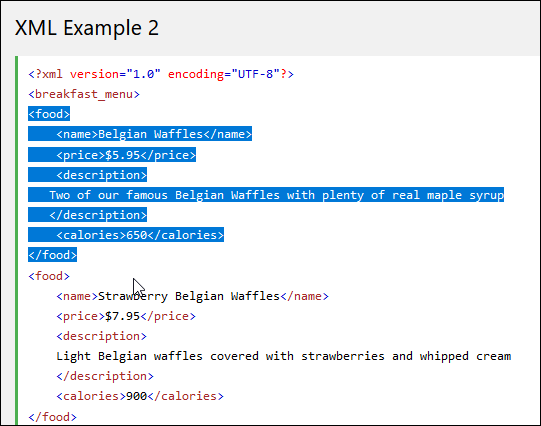
Task: Click the highlighted opening food tag
Action: coord(49,114)
